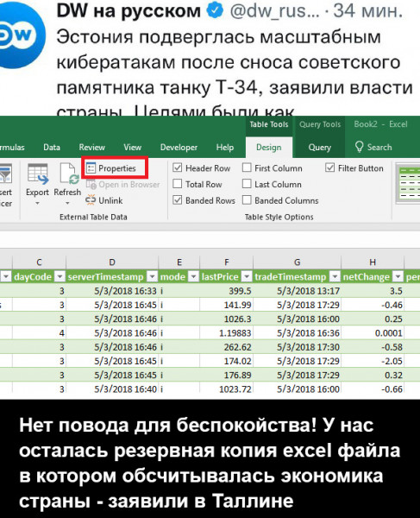
Task: Select lastPrice cell 141.99
Action: pyautogui.click(x=226, y=305)
